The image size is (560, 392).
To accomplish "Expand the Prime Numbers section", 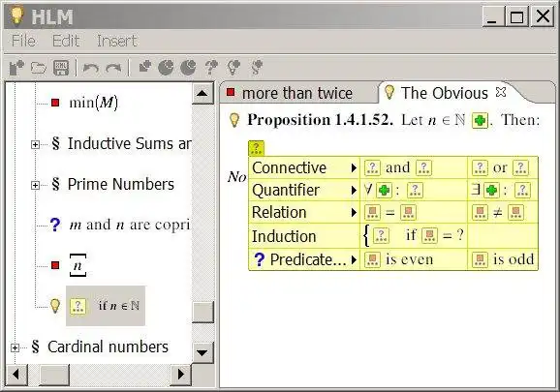I will [x=35, y=185].
